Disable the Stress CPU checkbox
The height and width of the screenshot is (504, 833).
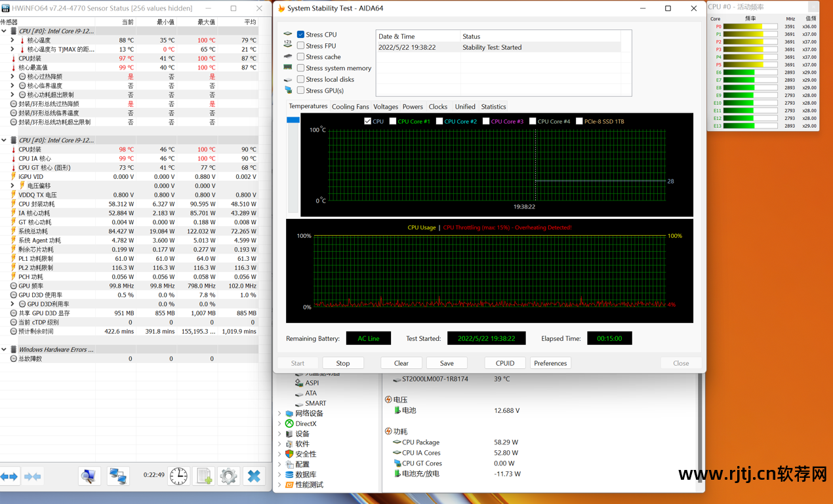click(300, 35)
